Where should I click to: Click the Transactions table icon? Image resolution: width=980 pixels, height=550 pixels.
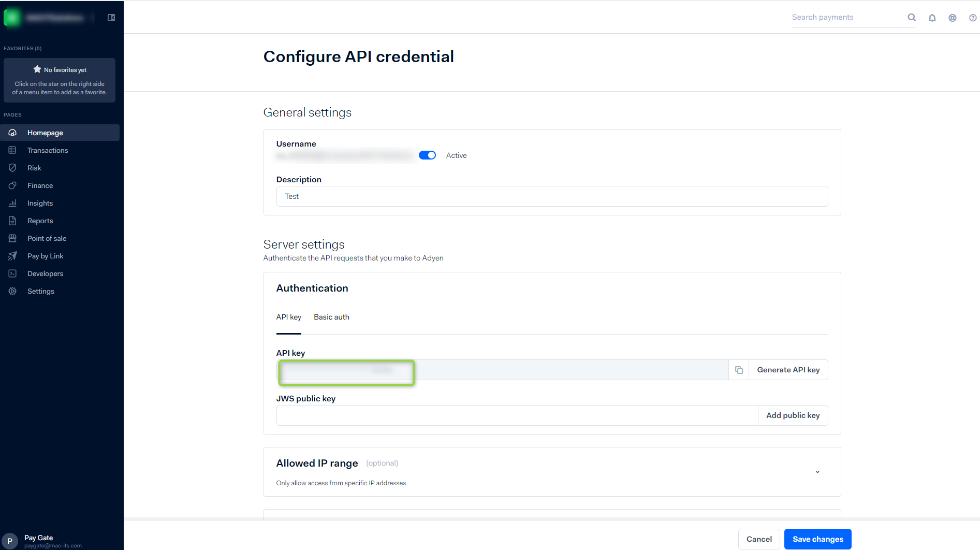pos(12,150)
